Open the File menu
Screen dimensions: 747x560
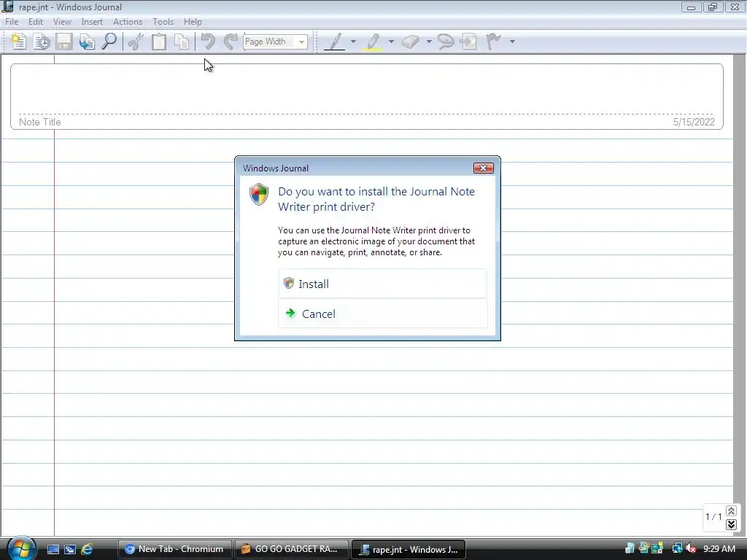12,22
